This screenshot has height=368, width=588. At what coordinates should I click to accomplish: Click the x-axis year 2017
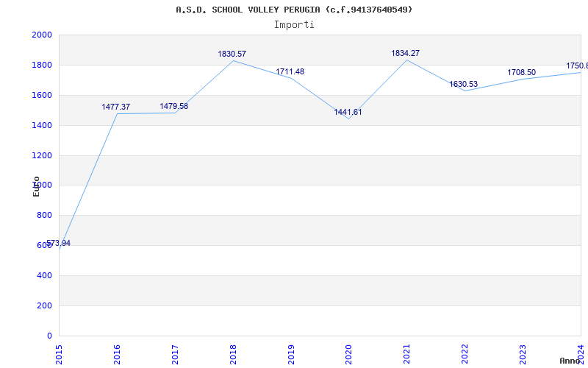point(175,354)
